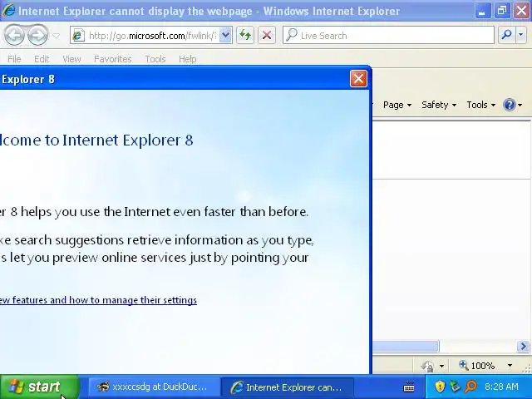532x399 pixels.
Task: Open the search provider options dropdown
Action: point(521,35)
